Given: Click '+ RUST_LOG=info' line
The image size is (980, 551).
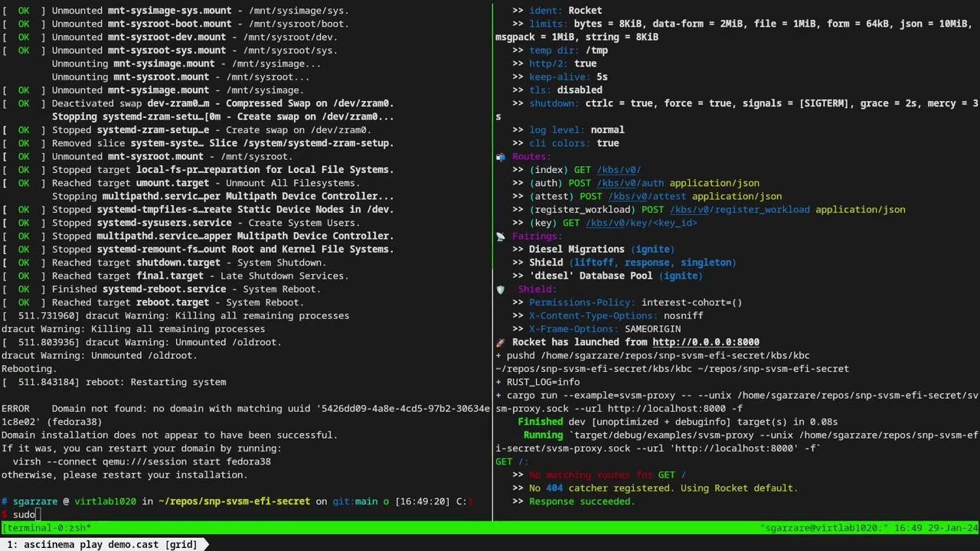Looking at the screenshot, I should [x=537, y=382].
